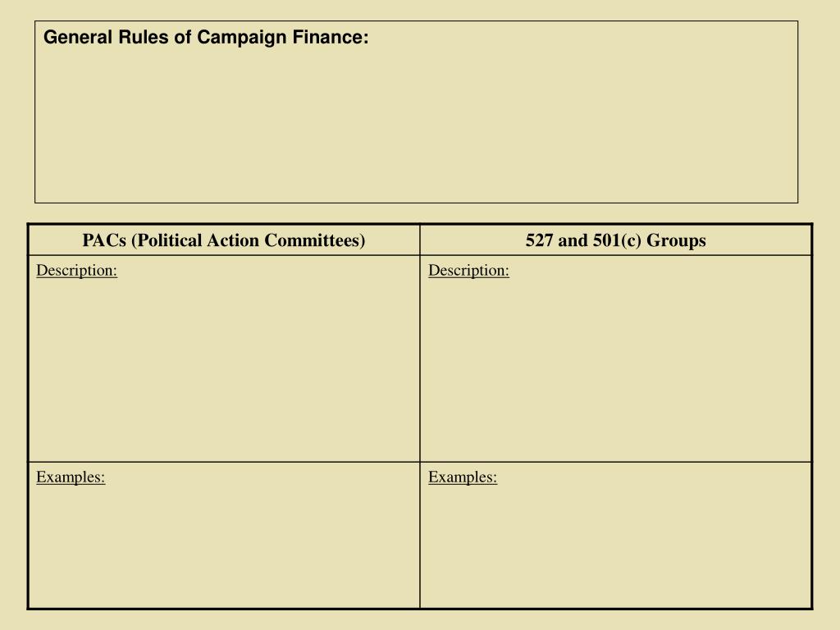Click the Description label under PACs

point(76,271)
